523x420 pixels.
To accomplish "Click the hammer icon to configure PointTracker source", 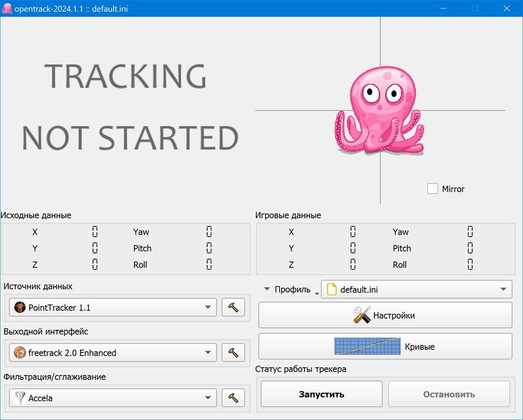I will [233, 307].
